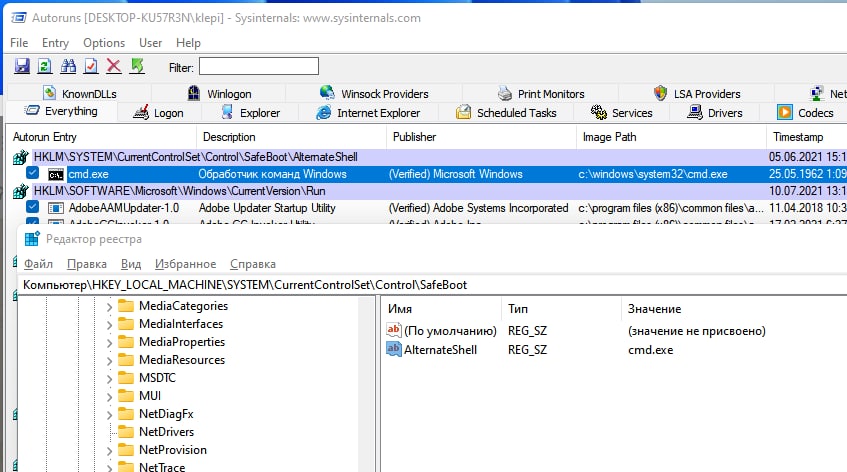Click inside the Filter text field
The width and height of the screenshot is (847, 472).
259,66
